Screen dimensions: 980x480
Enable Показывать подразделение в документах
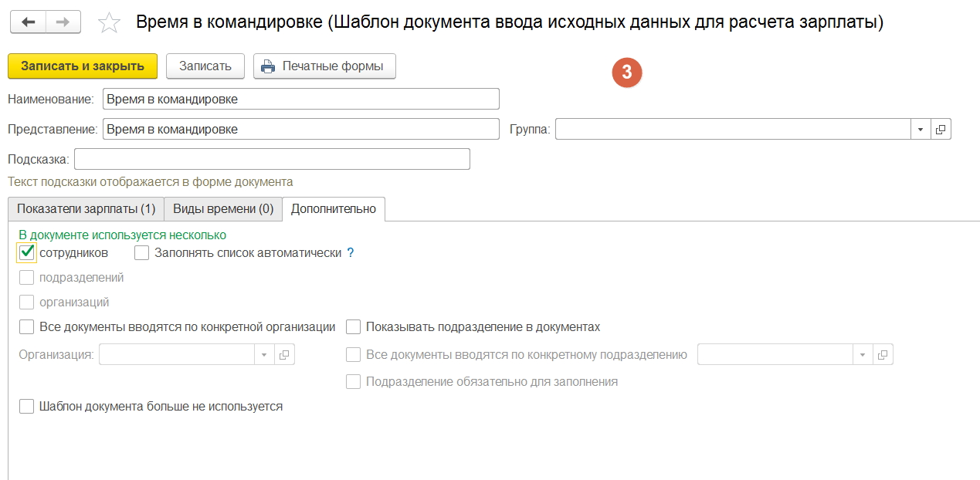point(354,327)
